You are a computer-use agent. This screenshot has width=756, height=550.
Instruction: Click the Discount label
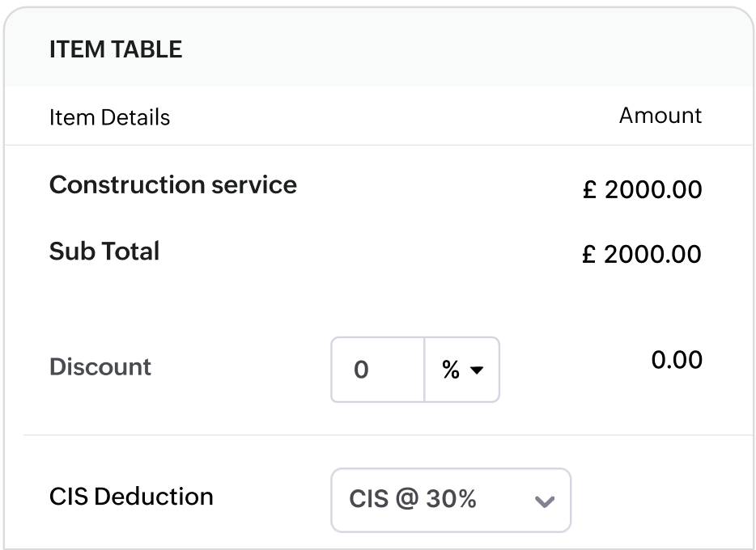coord(100,366)
